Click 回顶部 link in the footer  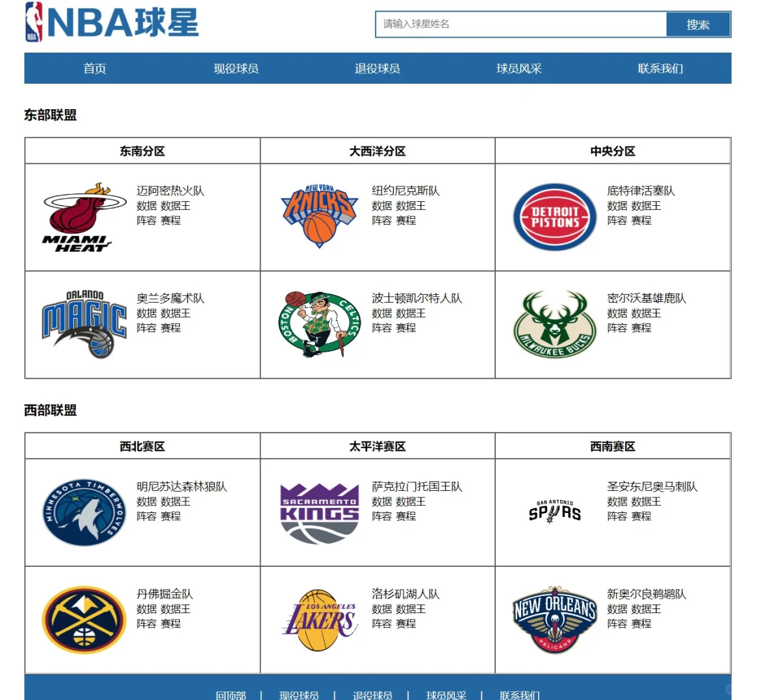(x=231, y=695)
